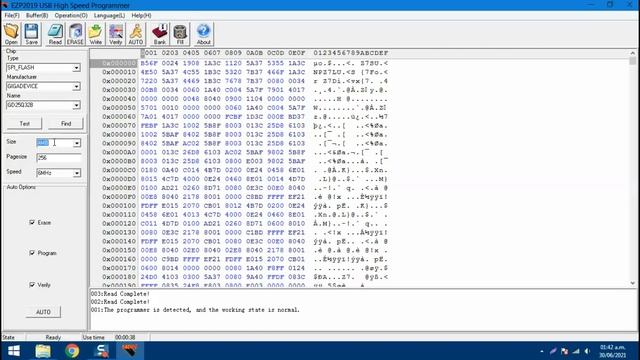Click log line 003:Read Complete!
640x360 pixels.
pyautogui.click(x=120, y=294)
